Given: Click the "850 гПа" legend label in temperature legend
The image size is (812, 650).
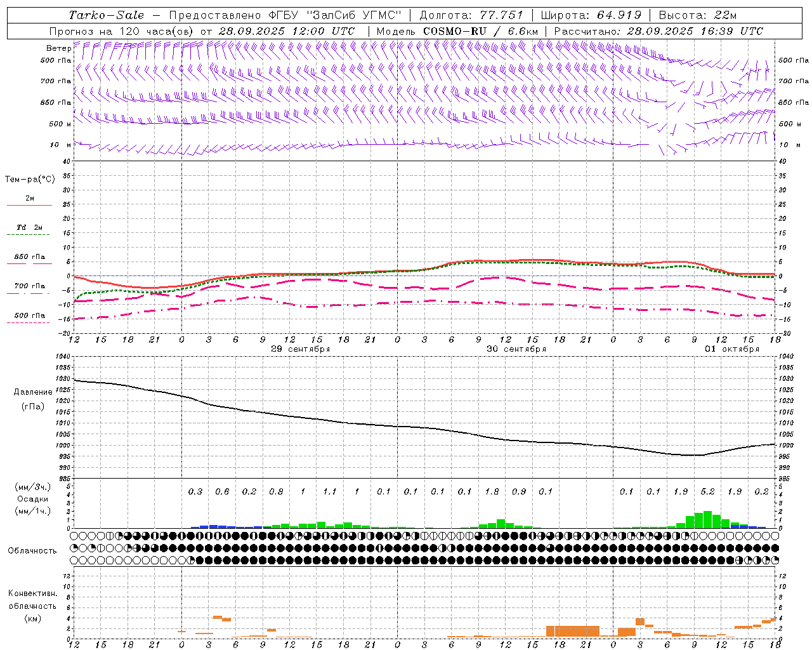Looking at the screenshot, I should (x=29, y=257).
